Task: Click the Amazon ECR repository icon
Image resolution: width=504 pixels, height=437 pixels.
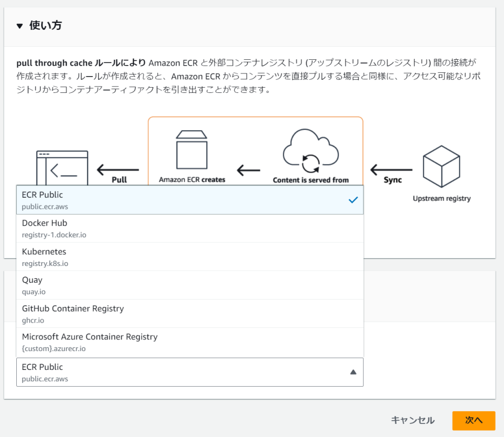Action: [x=192, y=147]
